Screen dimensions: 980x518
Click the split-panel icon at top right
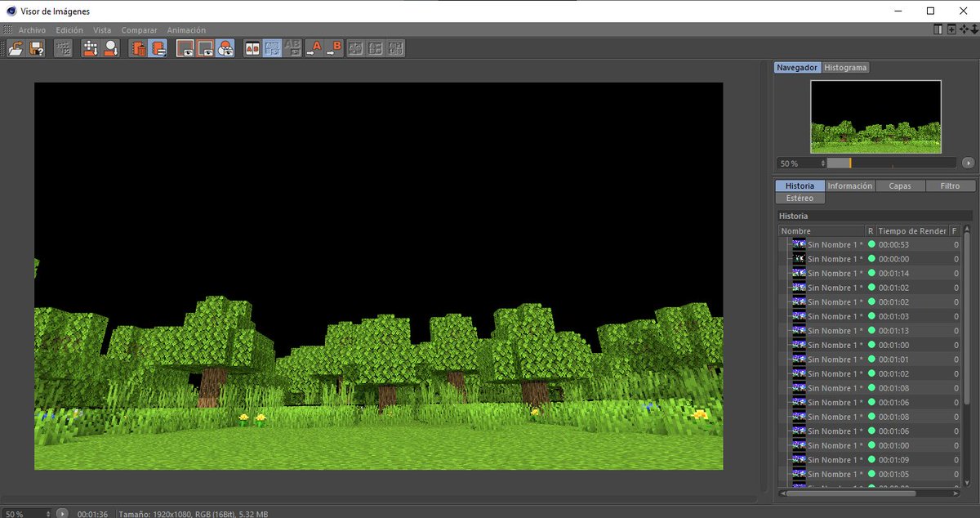coord(938,29)
